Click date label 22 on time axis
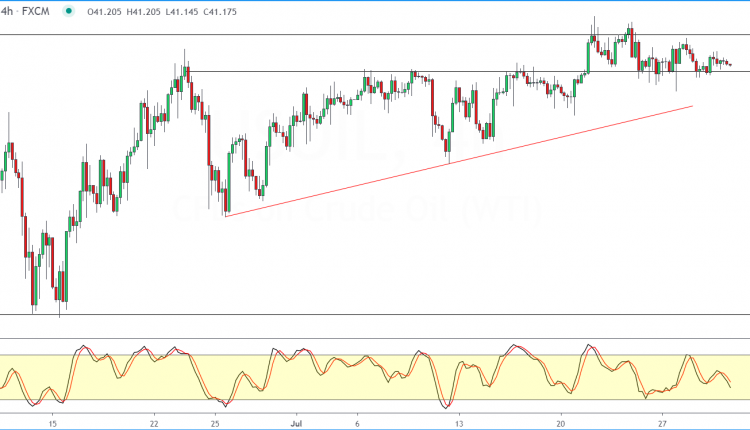The image size is (750, 430). (x=154, y=424)
